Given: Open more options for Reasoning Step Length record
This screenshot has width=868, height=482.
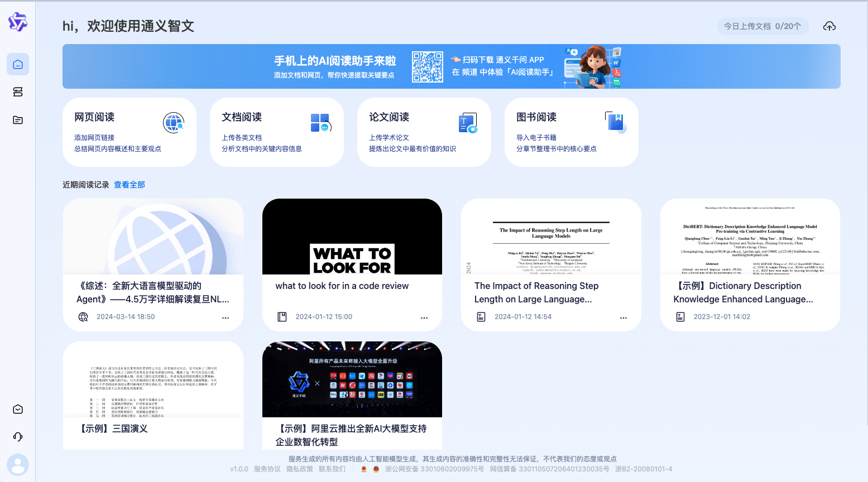Looking at the screenshot, I should coord(624,317).
